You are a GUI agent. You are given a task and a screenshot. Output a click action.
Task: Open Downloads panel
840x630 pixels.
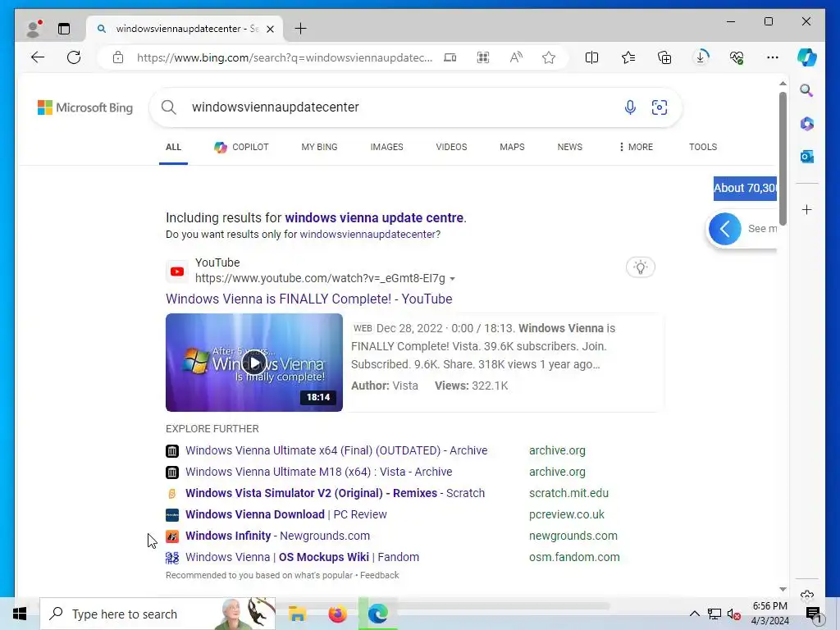pyautogui.click(x=701, y=57)
